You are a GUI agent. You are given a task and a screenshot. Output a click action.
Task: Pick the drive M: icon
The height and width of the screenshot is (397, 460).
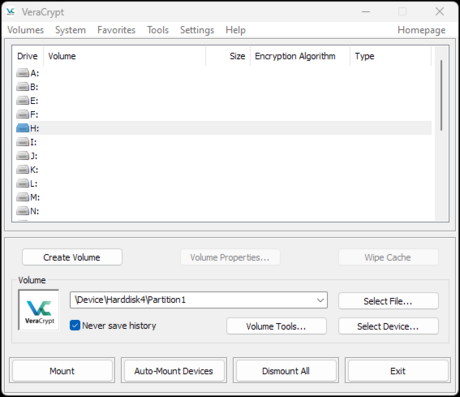point(23,198)
